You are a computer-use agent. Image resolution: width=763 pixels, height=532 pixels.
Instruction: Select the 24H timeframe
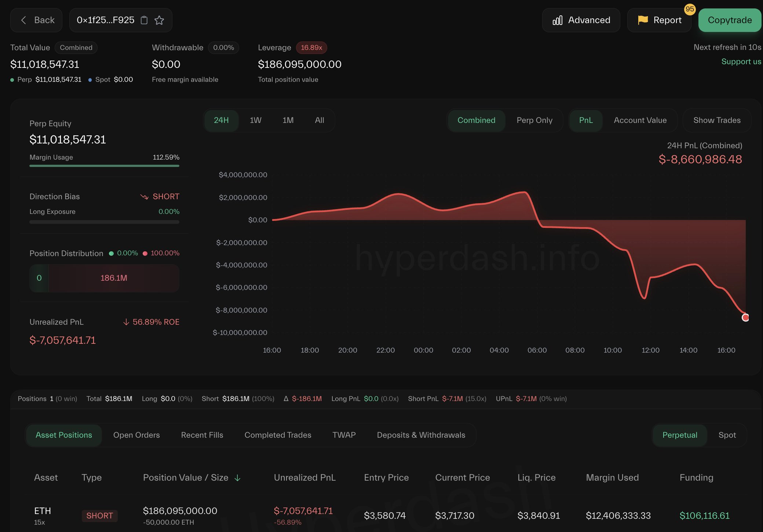point(221,120)
